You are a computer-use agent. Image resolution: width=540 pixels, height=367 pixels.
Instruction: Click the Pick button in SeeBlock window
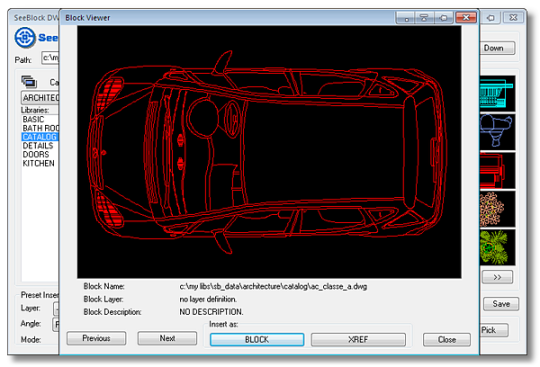coord(494,330)
